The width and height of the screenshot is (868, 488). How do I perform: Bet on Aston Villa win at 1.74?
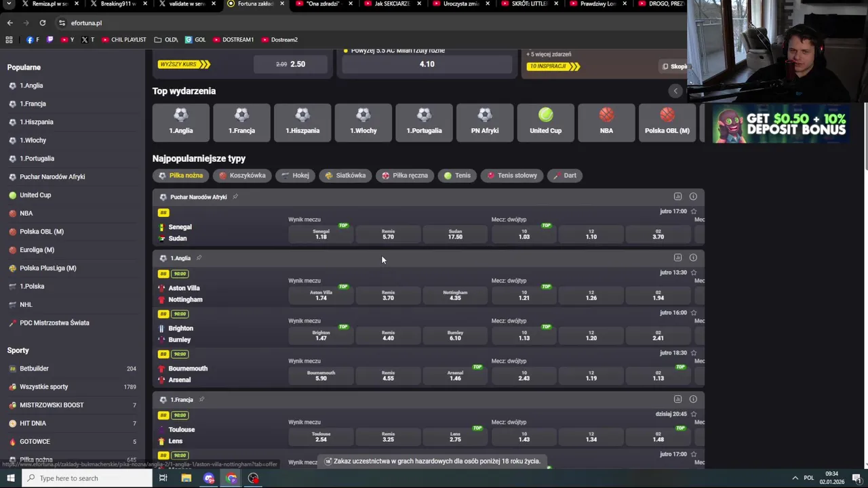click(321, 296)
